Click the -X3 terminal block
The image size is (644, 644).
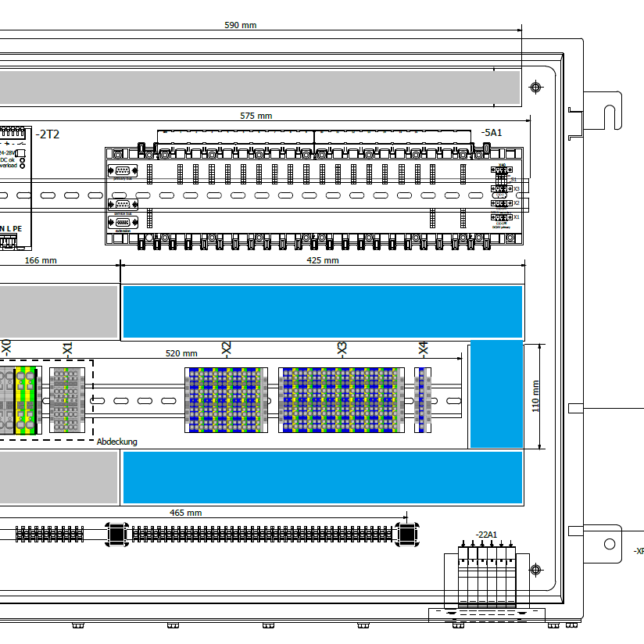tap(341, 399)
